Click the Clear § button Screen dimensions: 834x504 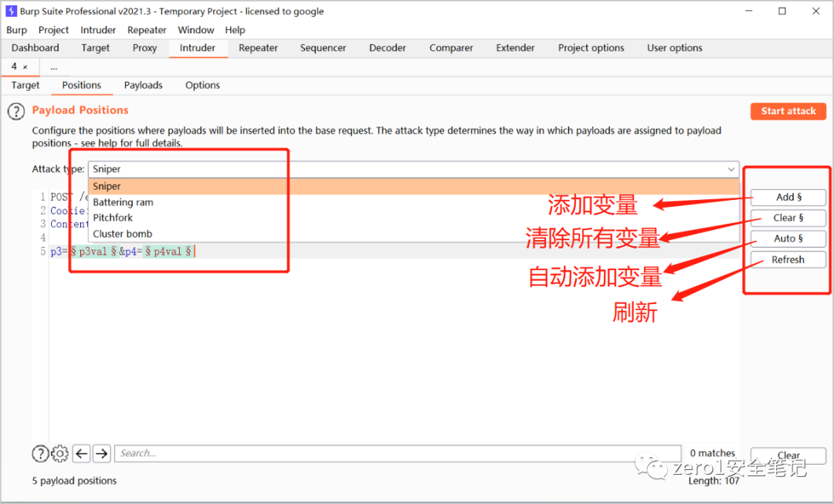point(788,218)
